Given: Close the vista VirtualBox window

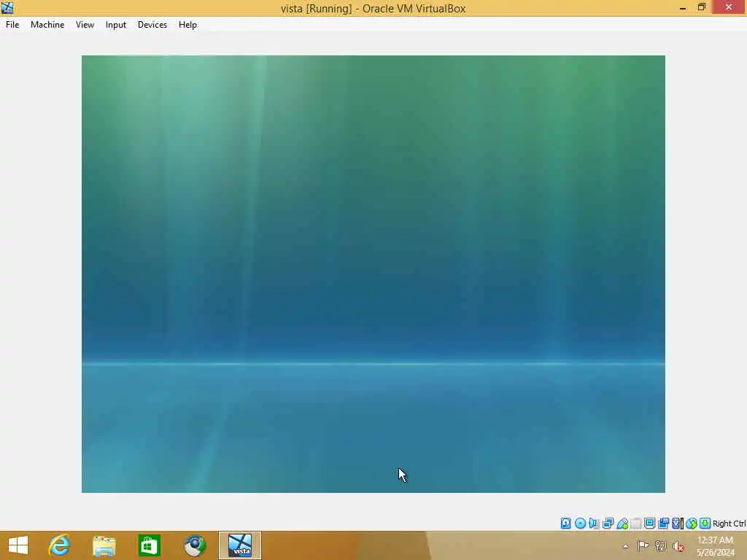Looking at the screenshot, I should [729, 7].
